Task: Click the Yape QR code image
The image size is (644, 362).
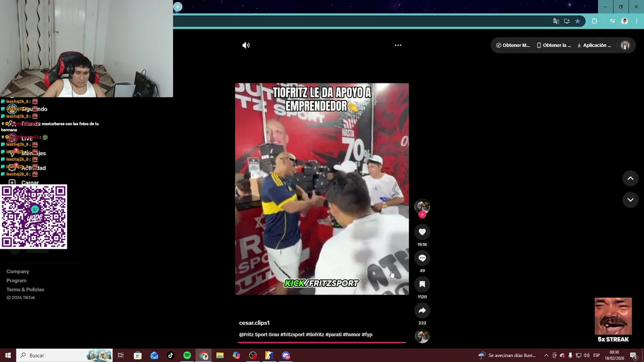Action: point(34,217)
